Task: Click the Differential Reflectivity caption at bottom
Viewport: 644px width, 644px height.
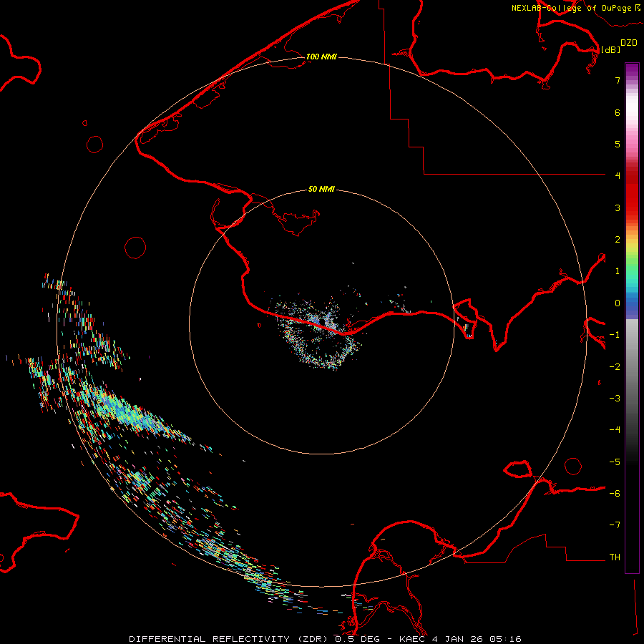Action: (x=326, y=639)
